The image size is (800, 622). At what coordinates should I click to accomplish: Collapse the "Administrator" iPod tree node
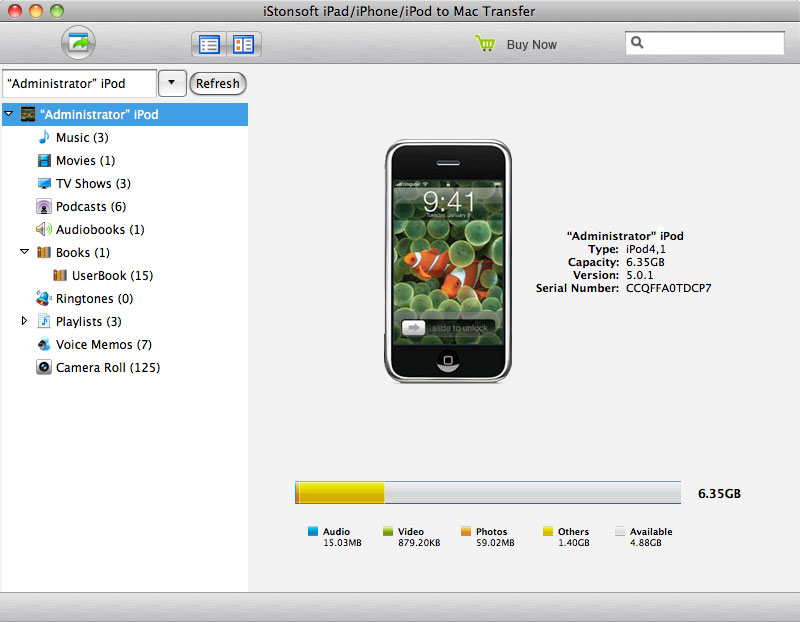tap(9, 114)
